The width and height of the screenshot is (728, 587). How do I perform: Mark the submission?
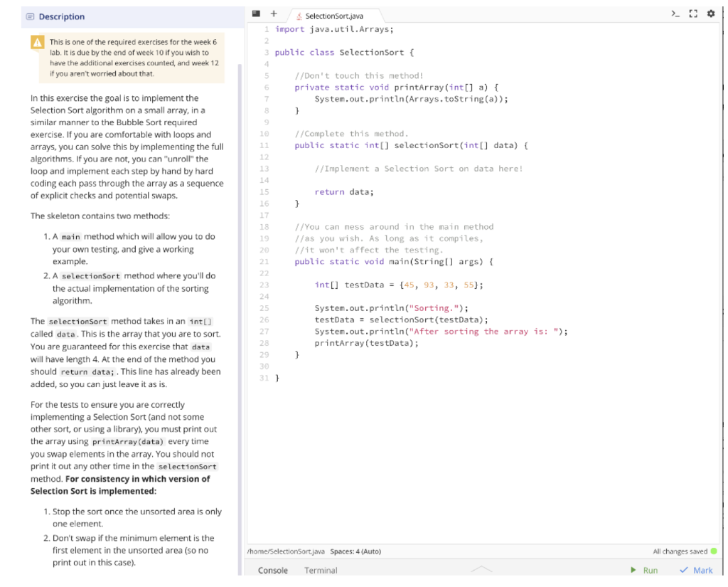(x=696, y=570)
